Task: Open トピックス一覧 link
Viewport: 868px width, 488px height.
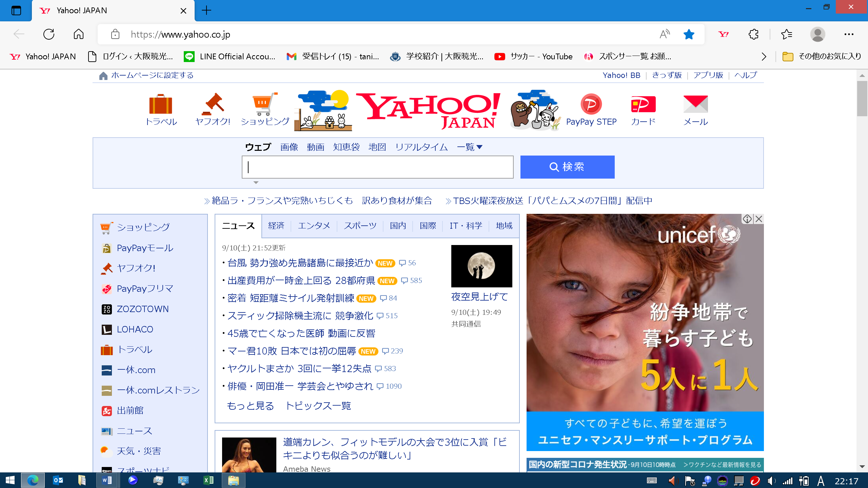Action: click(318, 406)
